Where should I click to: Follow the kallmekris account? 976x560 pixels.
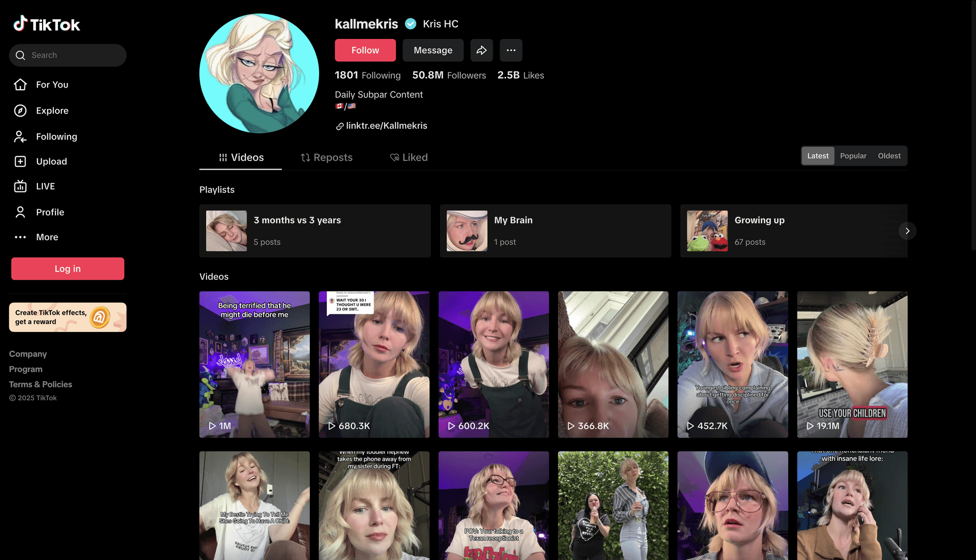[365, 50]
